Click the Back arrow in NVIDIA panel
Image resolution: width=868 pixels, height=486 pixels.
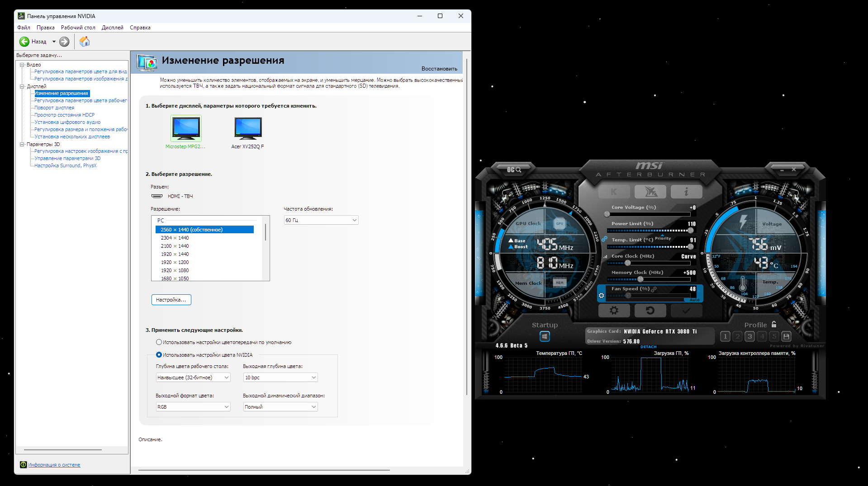[24, 42]
